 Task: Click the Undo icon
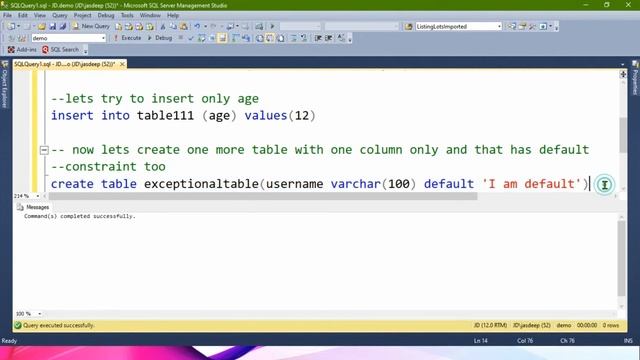pos(197,26)
